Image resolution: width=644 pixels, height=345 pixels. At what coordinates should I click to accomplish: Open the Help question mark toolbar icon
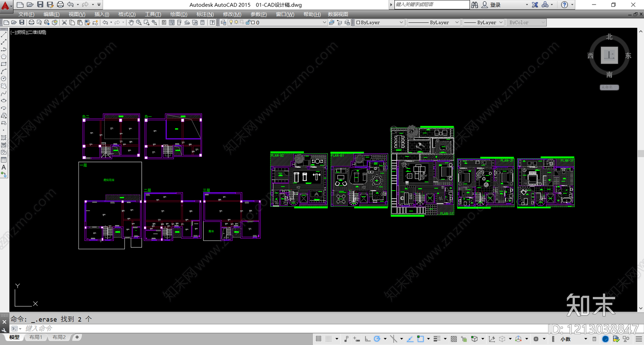tap(212, 23)
